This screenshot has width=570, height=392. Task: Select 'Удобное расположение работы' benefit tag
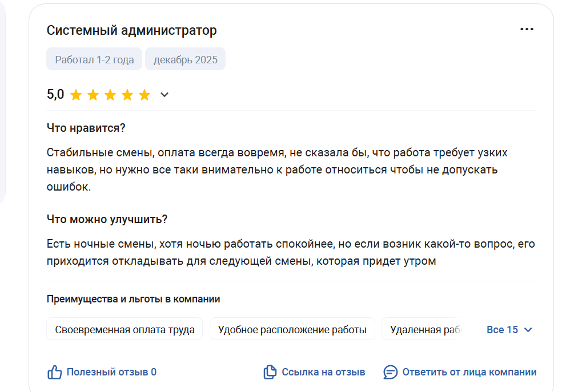click(x=292, y=330)
